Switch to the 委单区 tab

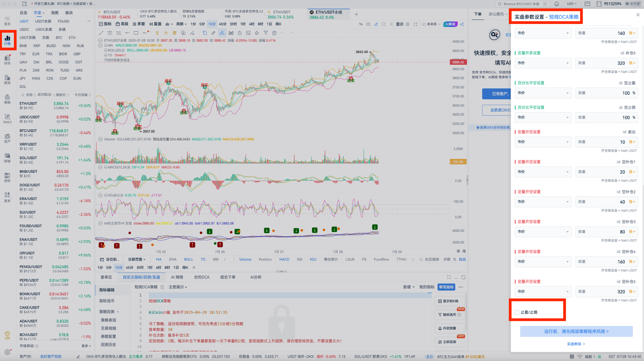[x=106, y=277]
